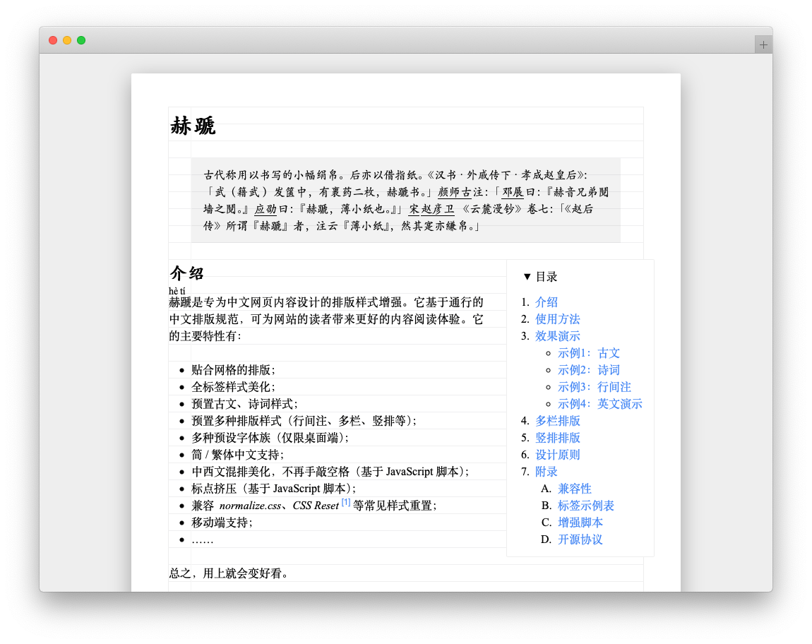
Task: Click the list item 贴合网格的排版
Action: click(233, 370)
